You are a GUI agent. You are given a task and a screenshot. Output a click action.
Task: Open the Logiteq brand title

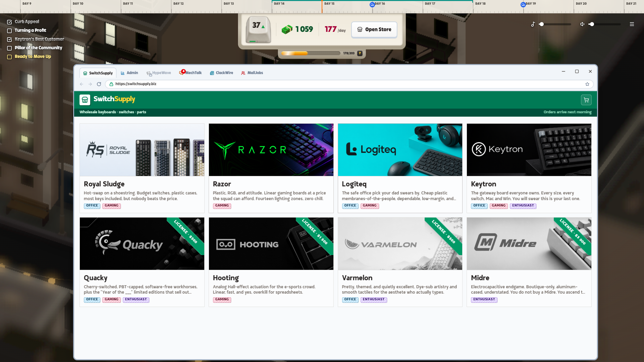point(354,184)
